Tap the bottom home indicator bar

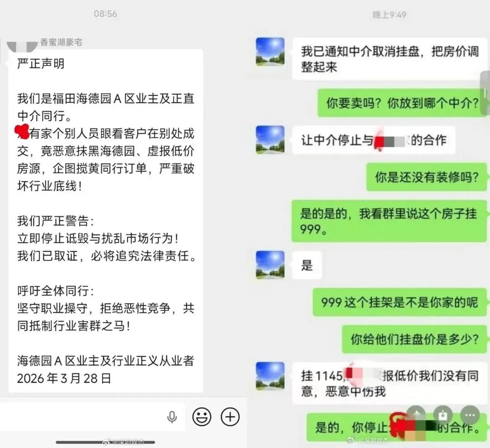click(x=105, y=442)
